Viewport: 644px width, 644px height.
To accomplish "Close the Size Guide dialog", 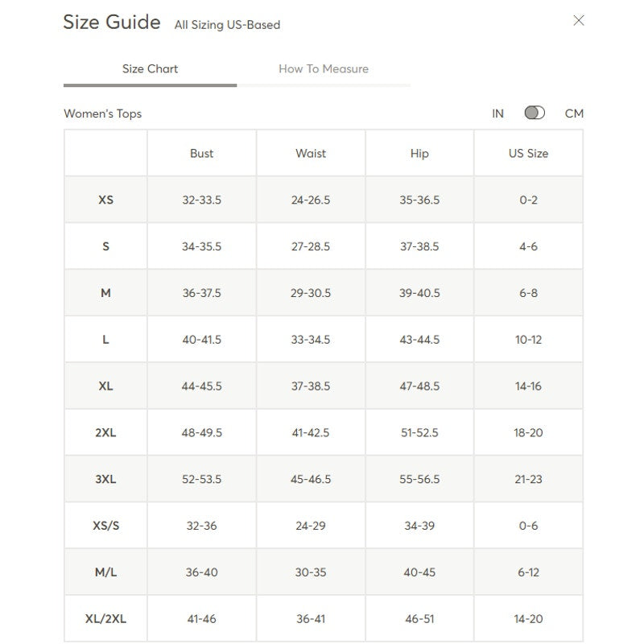I will [578, 21].
